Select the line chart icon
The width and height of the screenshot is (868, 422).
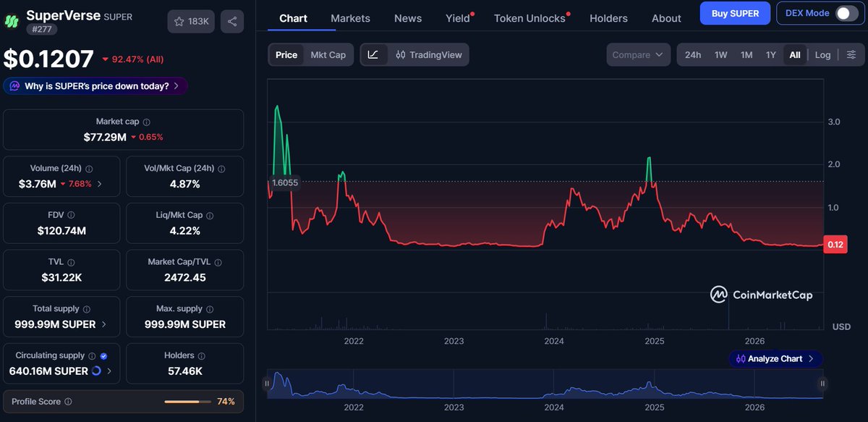pyautogui.click(x=373, y=54)
